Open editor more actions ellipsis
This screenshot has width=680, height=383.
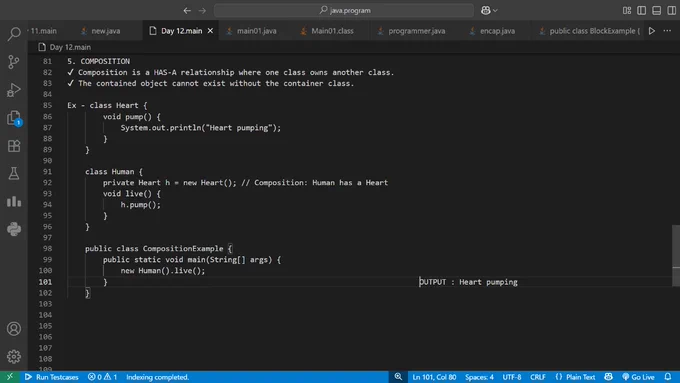(667, 31)
